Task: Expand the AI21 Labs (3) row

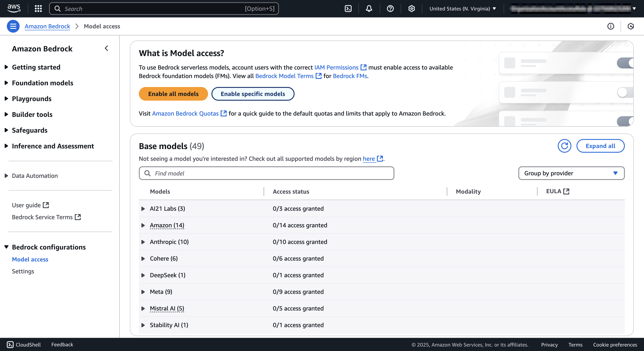Action: pos(143,209)
